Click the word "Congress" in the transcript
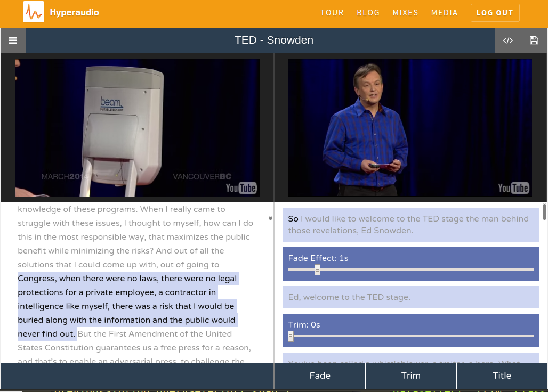Screen dimensions: 548x392 (x=37, y=279)
